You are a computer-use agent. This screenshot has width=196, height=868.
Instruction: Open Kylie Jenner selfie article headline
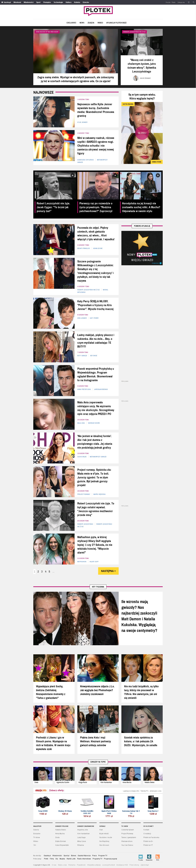coord(96,110)
